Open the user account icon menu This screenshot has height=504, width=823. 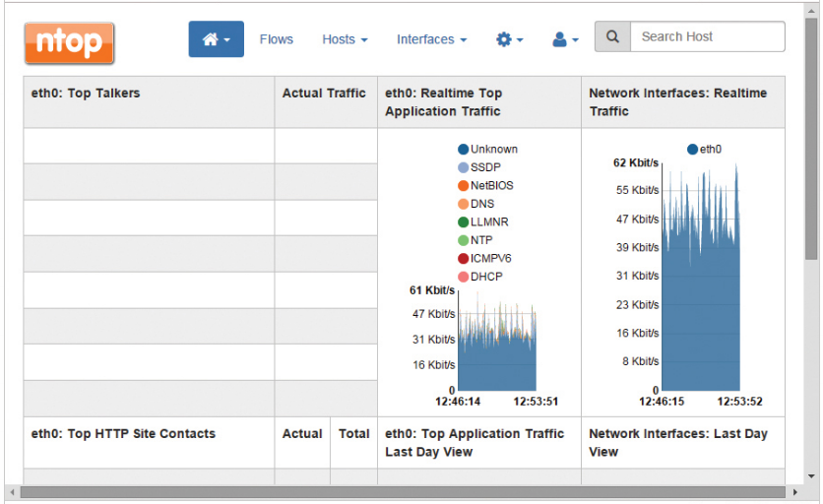tap(565, 39)
